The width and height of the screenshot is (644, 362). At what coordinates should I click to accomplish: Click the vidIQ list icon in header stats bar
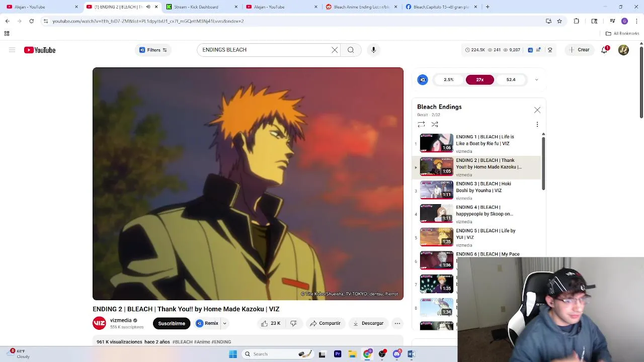coord(538,50)
